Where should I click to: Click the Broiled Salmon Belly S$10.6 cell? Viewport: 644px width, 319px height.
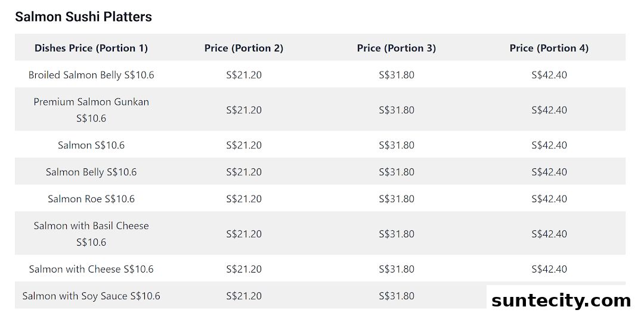tap(91, 75)
